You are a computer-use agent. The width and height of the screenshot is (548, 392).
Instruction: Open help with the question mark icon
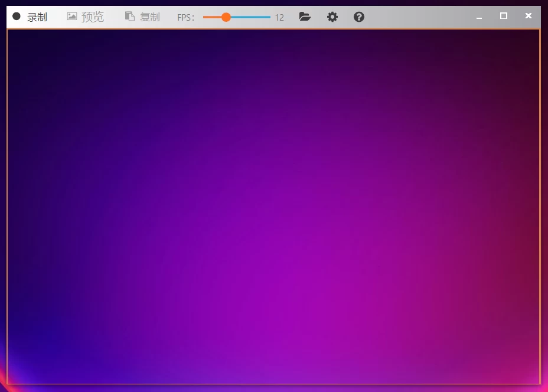pyautogui.click(x=359, y=17)
